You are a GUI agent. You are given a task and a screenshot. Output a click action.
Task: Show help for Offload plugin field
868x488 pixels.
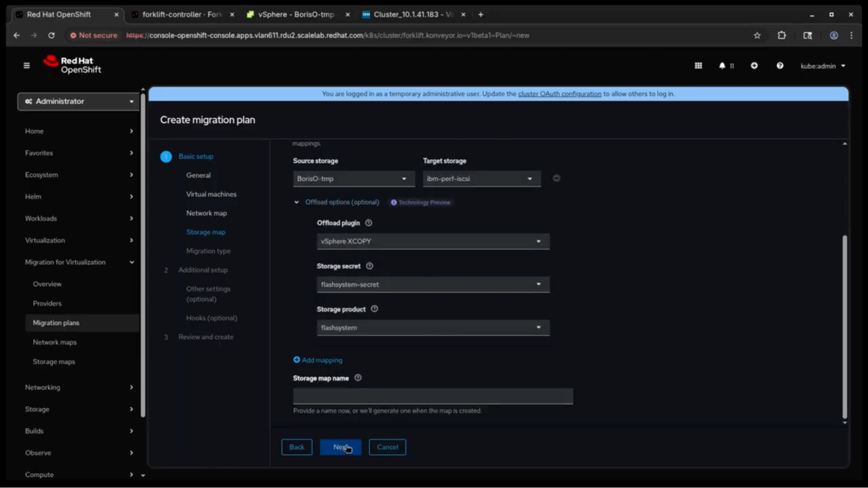tap(369, 223)
